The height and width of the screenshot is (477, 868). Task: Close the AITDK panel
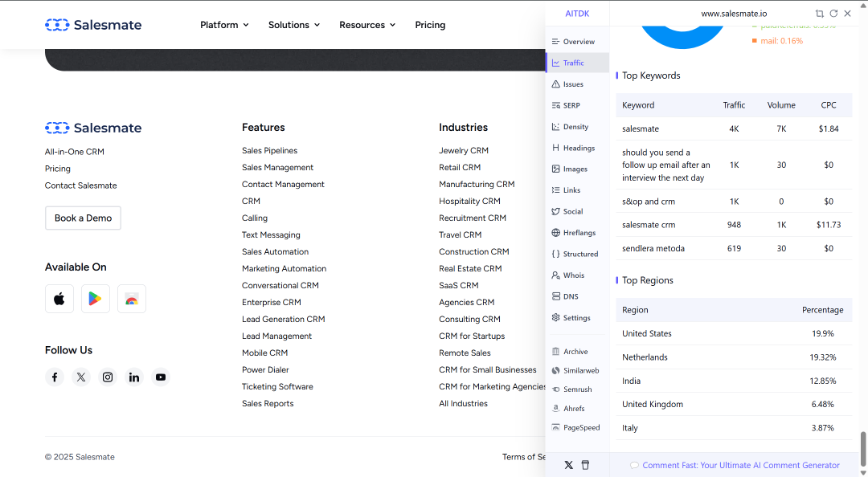coord(848,14)
